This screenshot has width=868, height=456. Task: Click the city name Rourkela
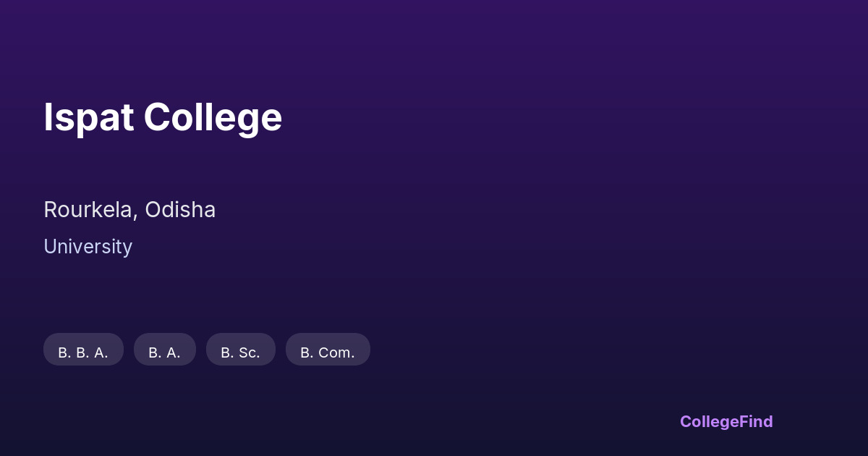coord(88,210)
